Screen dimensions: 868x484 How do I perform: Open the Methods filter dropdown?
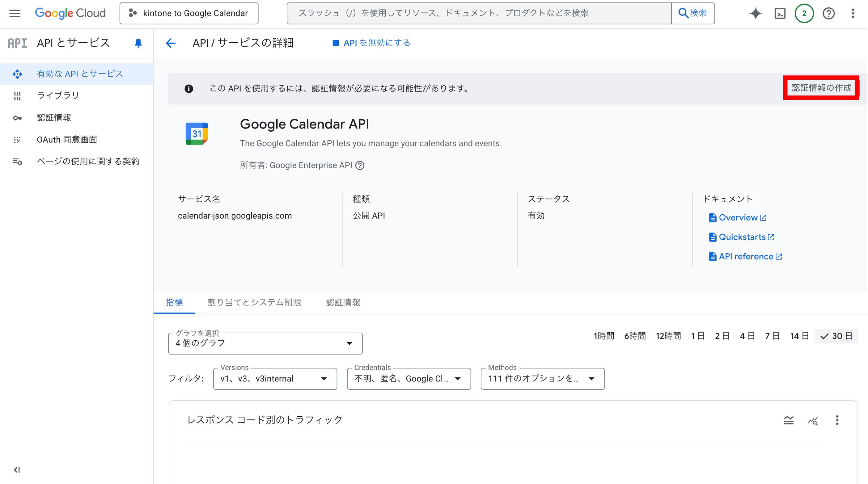coord(543,379)
